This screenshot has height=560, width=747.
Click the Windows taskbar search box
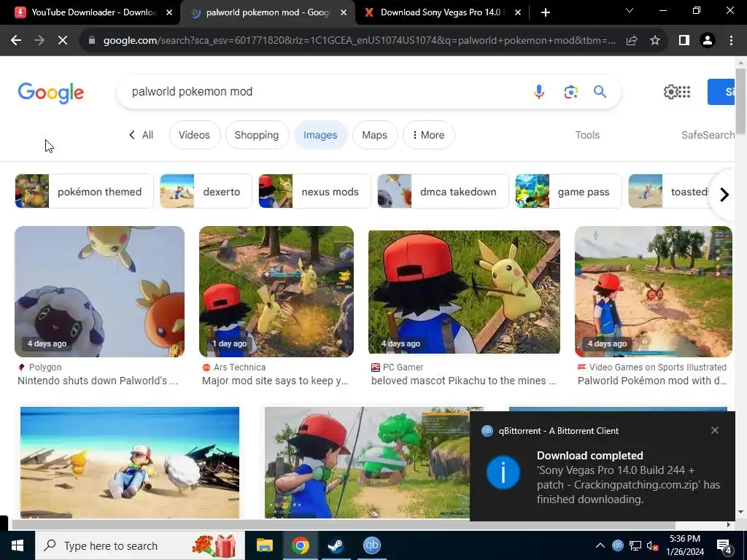point(139,545)
